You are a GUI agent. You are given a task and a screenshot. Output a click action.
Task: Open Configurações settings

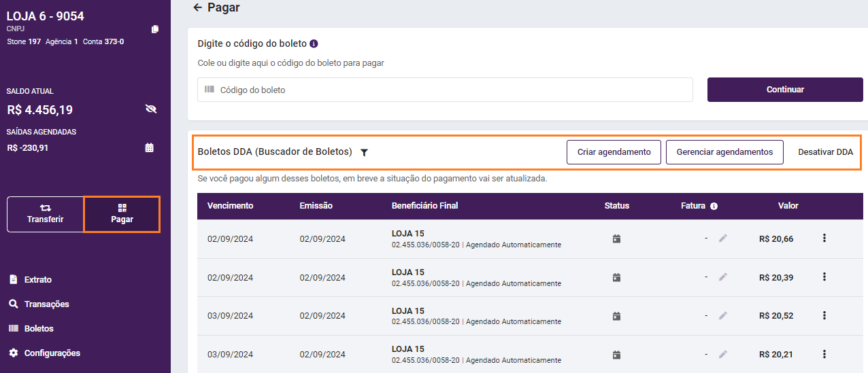[x=52, y=353]
